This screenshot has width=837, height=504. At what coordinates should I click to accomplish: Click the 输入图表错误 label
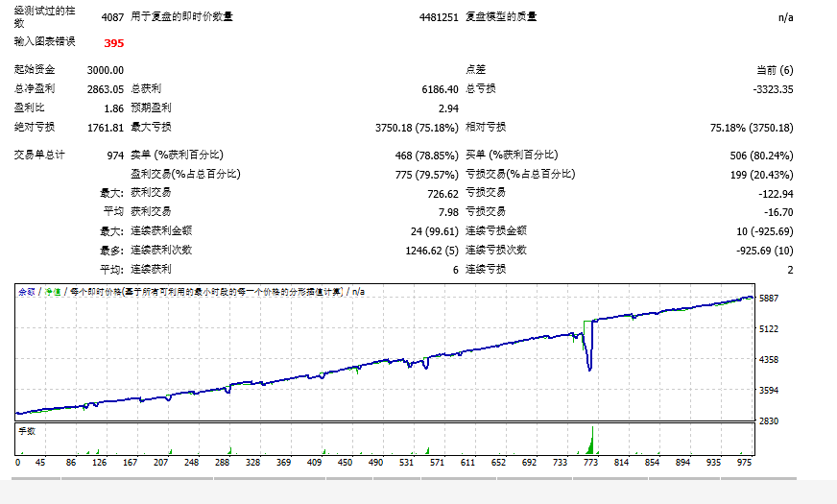(x=44, y=41)
